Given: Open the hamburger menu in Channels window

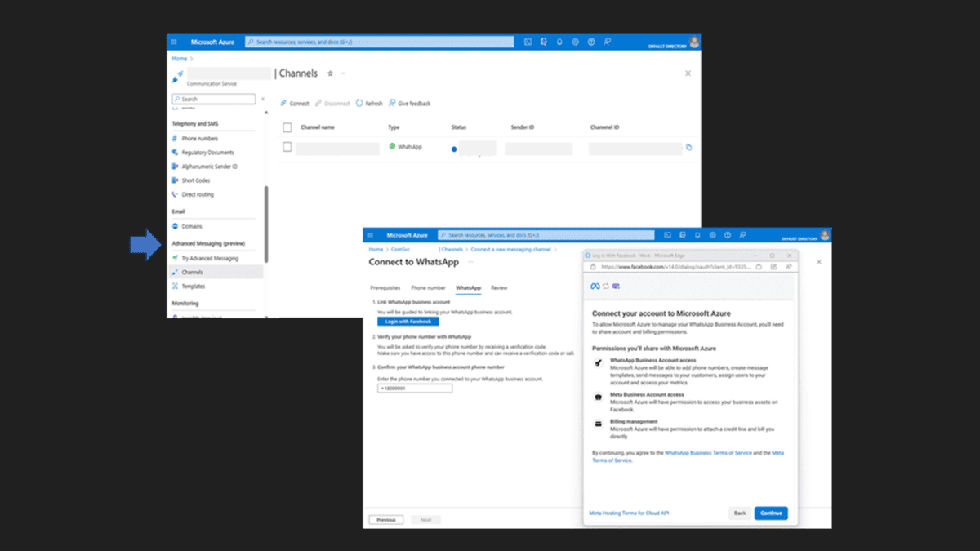Looking at the screenshot, I should pyautogui.click(x=174, y=42).
